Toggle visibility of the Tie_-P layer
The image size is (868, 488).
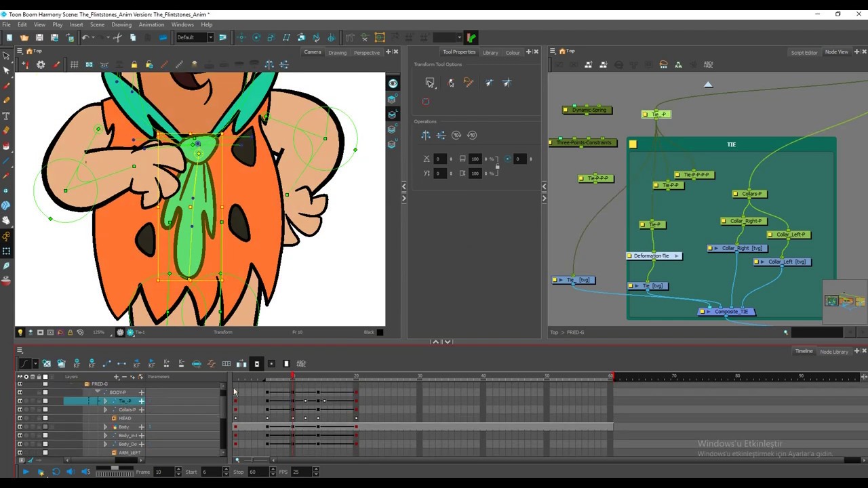click(x=20, y=401)
